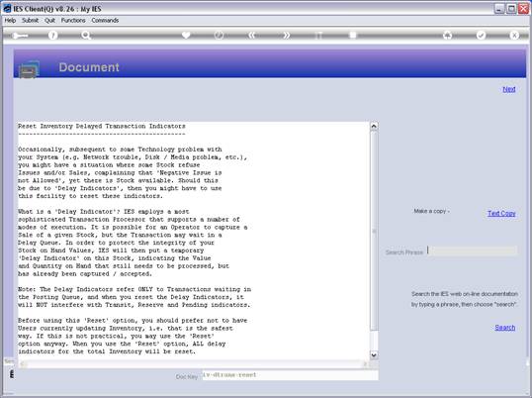Click the vertical scrollbar thumb of the document

pyautogui.click(x=374, y=231)
